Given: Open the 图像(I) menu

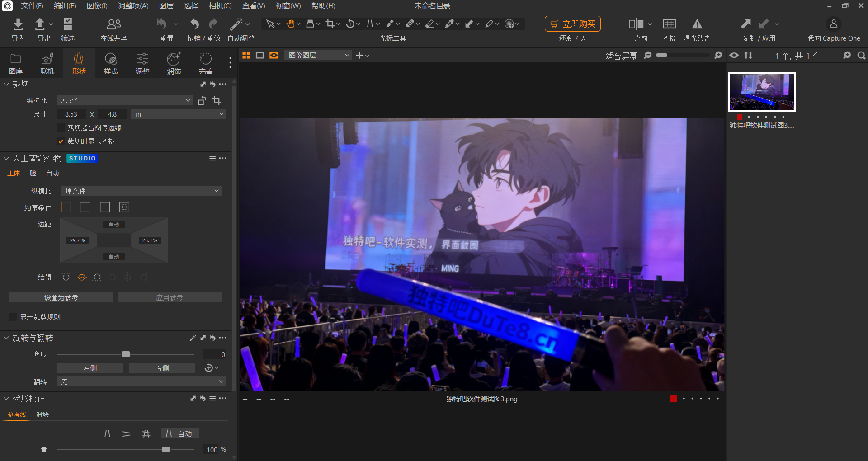Looking at the screenshot, I should [x=96, y=6].
